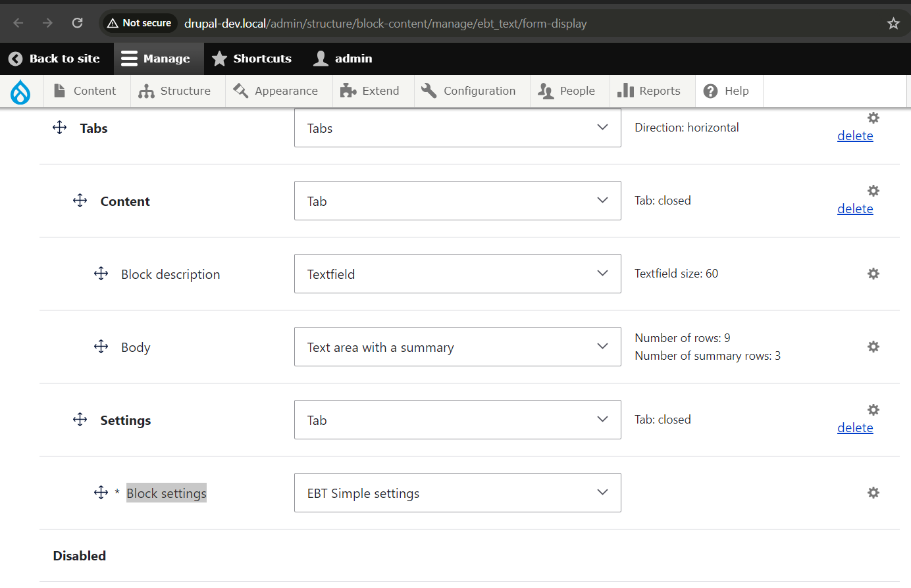Open the Settings row Tab dropdown
Image resolution: width=911 pixels, height=588 pixels.
click(457, 420)
